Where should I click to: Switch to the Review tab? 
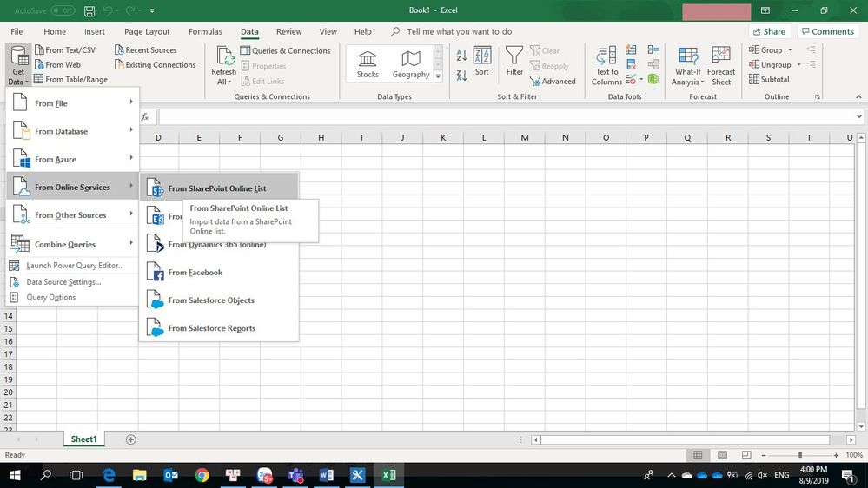coord(289,31)
